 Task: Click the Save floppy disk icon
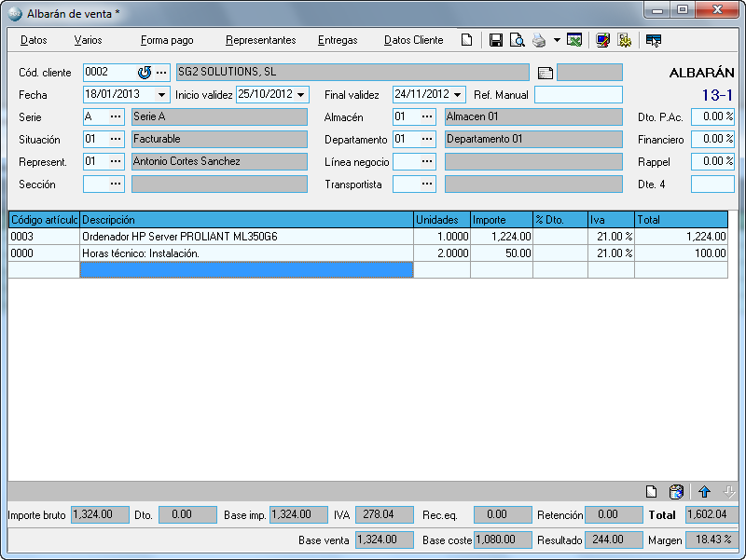point(496,40)
